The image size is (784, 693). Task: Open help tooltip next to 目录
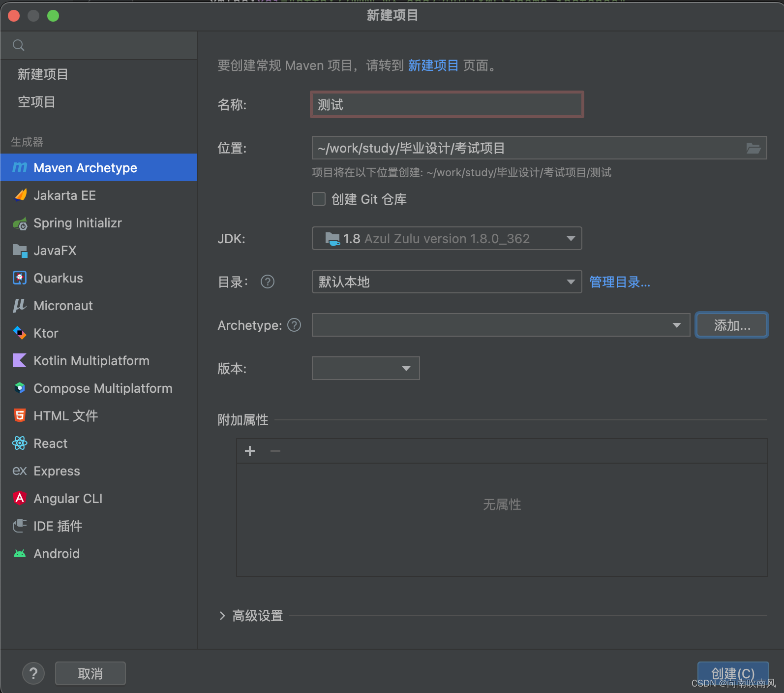click(x=268, y=282)
